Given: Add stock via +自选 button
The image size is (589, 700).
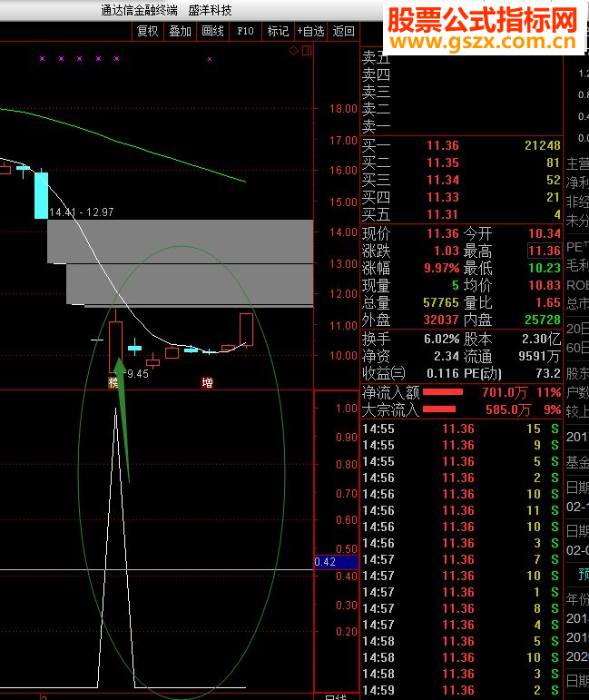Looking at the screenshot, I should (311, 31).
